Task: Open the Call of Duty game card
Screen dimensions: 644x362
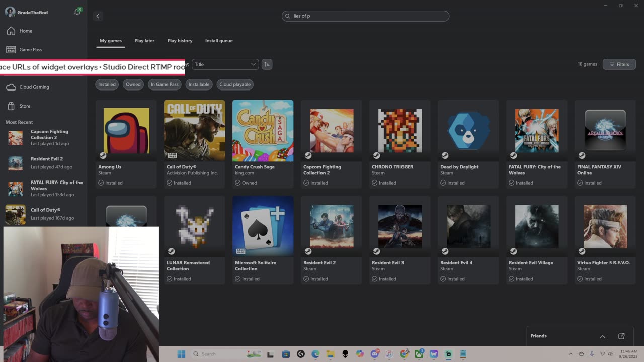Action: pos(195,144)
